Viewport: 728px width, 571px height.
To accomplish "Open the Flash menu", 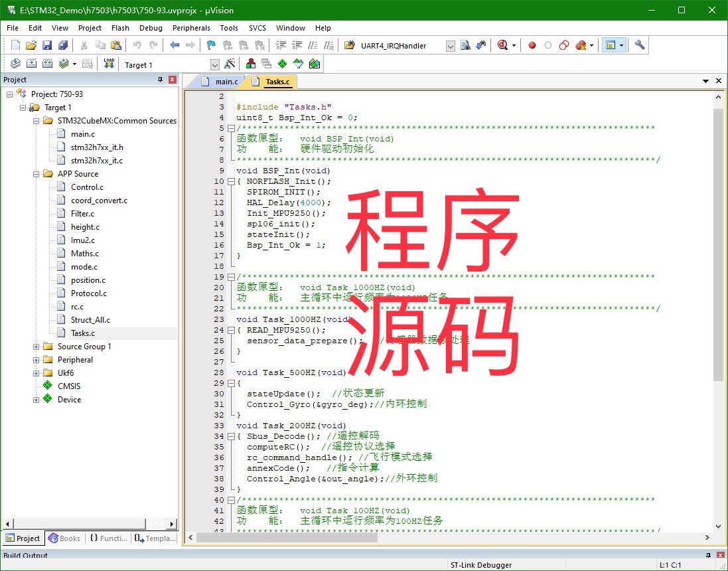I will [x=120, y=28].
